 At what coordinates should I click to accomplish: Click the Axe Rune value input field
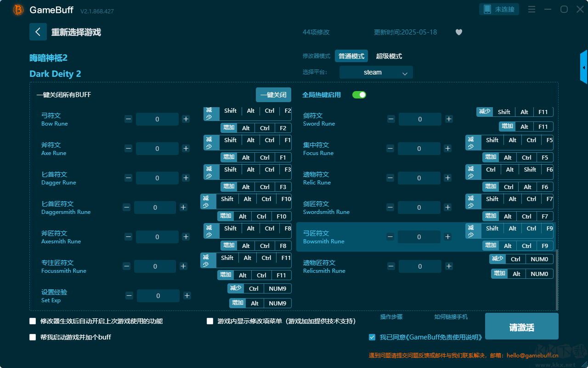157,149
